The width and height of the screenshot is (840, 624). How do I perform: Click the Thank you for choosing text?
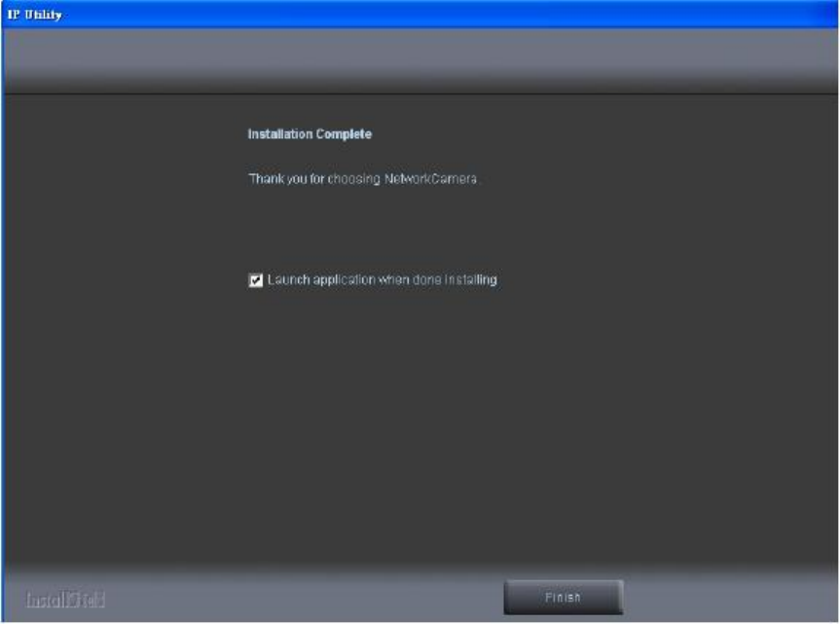(314, 178)
